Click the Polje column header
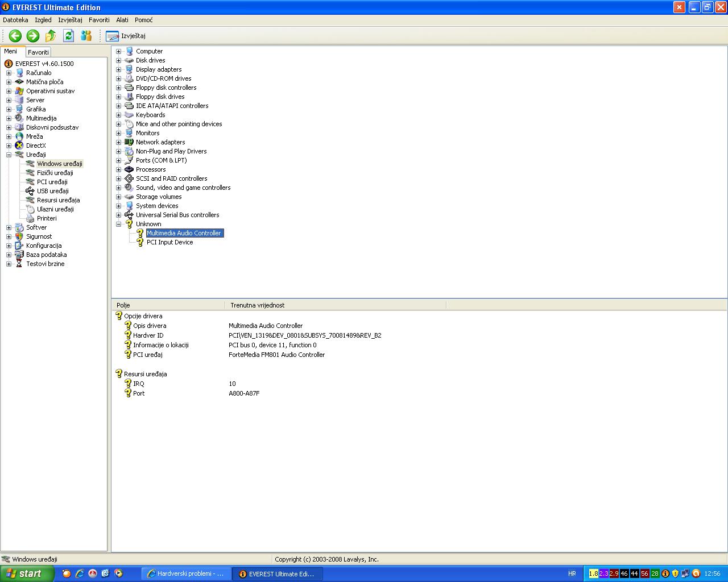728x582 pixels. (169, 305)
